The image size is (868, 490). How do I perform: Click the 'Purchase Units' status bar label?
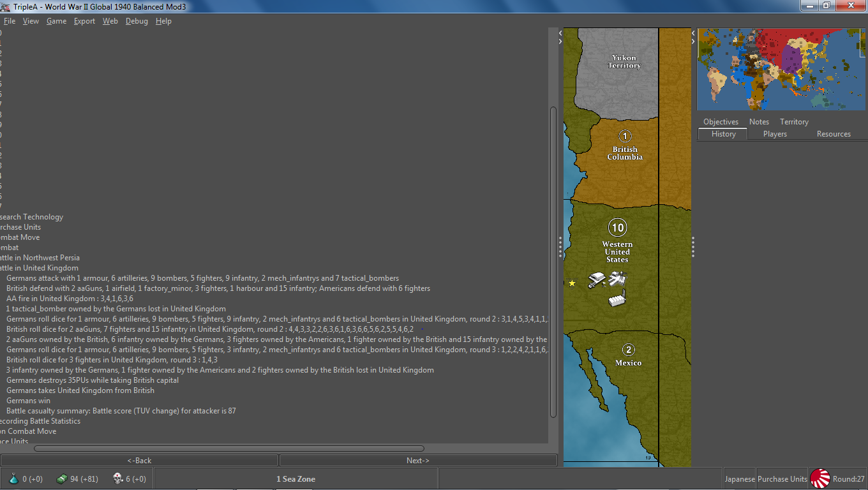[x=782, y=479]
